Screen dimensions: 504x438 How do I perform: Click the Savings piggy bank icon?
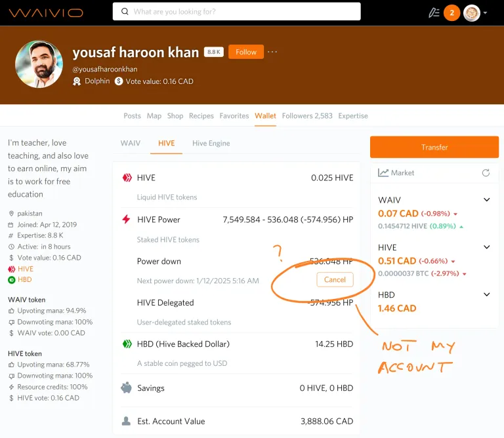(x=126, y=388)
